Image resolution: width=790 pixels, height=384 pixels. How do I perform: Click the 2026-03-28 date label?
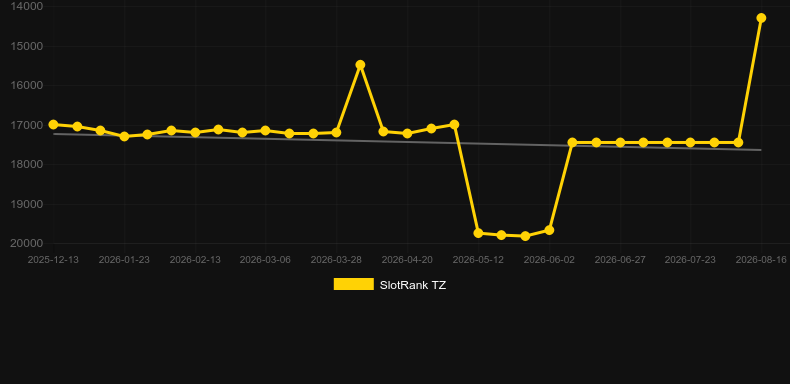[336, 260]
